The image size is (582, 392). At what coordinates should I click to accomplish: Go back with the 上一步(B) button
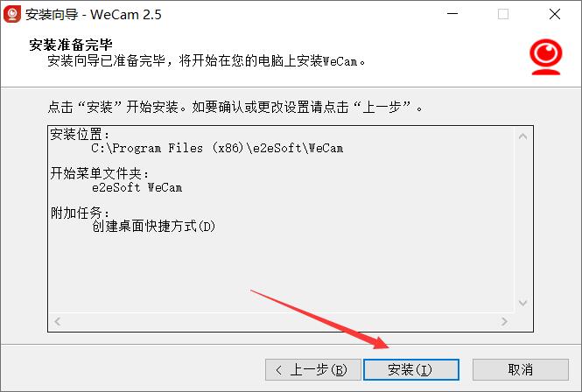pos(313,369)
